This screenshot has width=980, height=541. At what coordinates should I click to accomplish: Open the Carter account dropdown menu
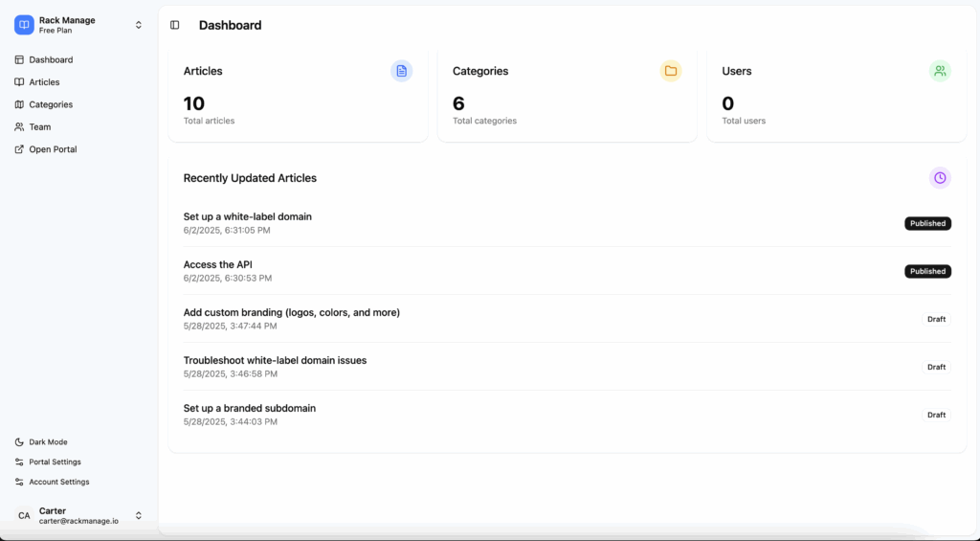[139, 515]
